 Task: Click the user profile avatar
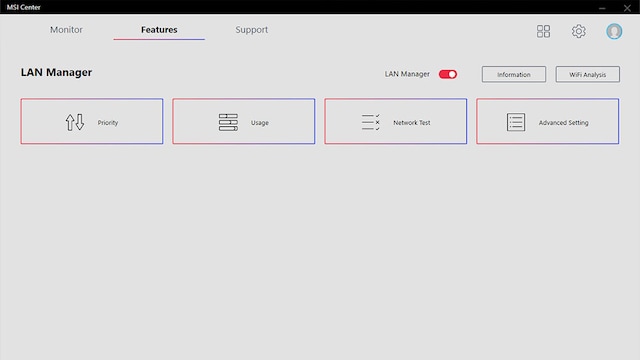[x=614, y=31]
